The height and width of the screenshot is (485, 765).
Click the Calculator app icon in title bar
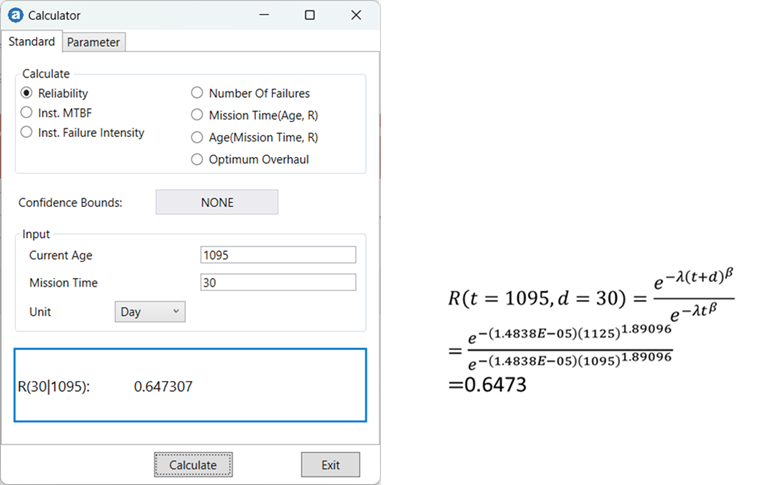15,15
